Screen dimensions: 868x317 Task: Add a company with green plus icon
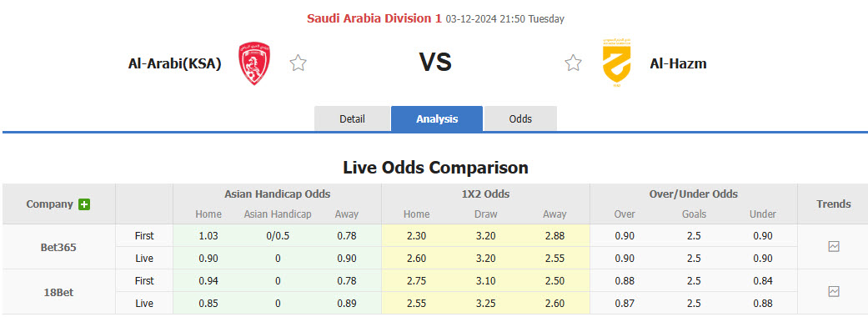tap(84, 204)
